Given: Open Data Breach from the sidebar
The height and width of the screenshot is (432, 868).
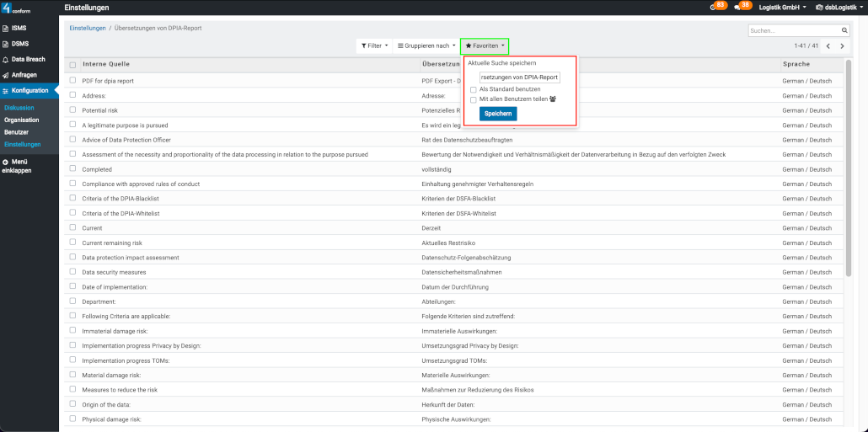Looking at the screenshot, I should [x=28, y=60].
